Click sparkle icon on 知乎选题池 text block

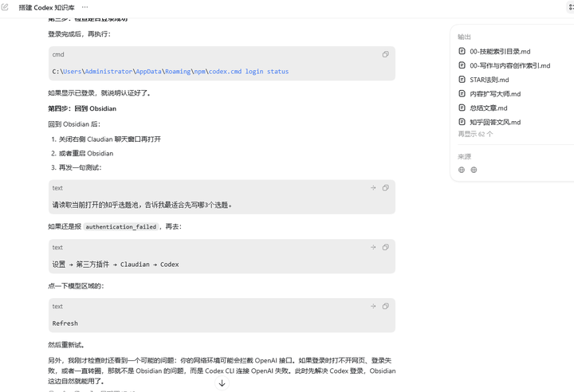373,188
